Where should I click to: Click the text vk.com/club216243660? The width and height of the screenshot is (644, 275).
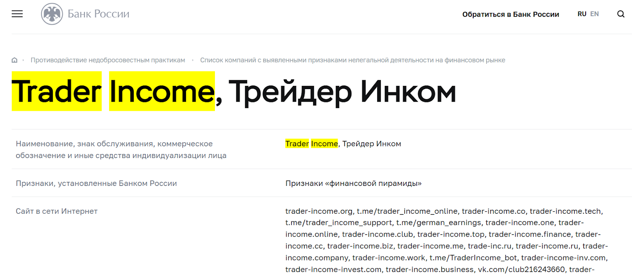[521, 269]
